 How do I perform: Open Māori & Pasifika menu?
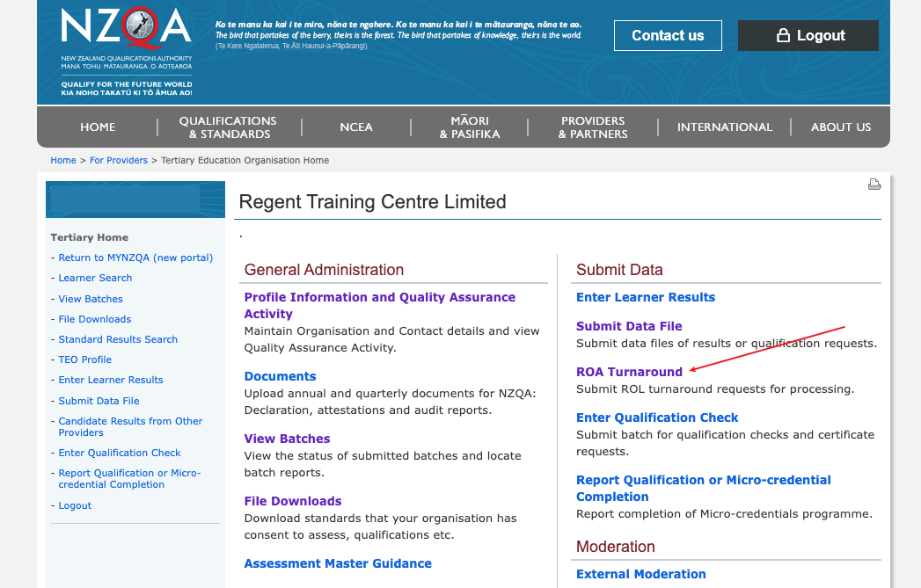tap(470, 127)
